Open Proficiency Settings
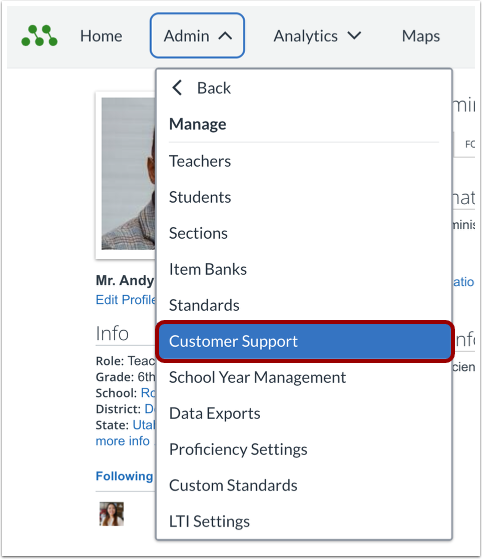This screenshot has height=559, width=482. [x=304, y=449]
